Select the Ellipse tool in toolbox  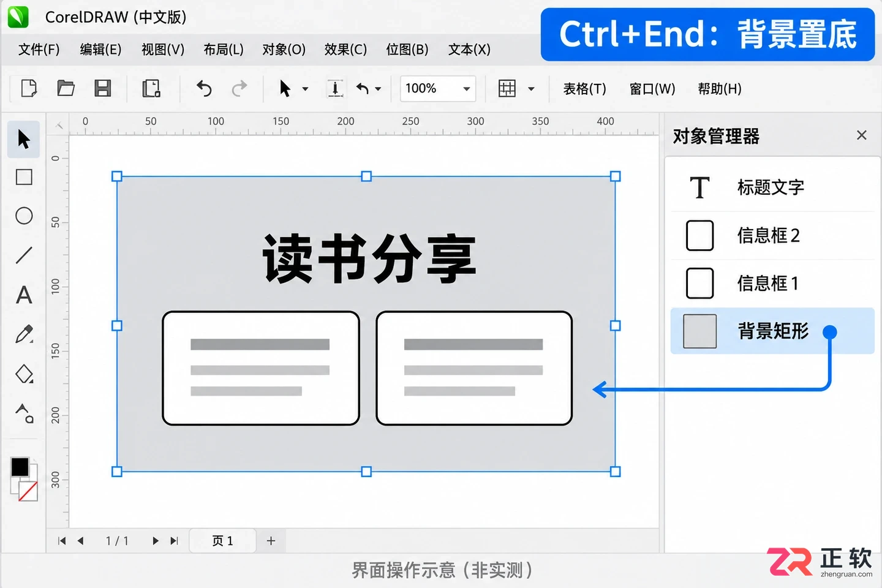(x=24, y=216)
